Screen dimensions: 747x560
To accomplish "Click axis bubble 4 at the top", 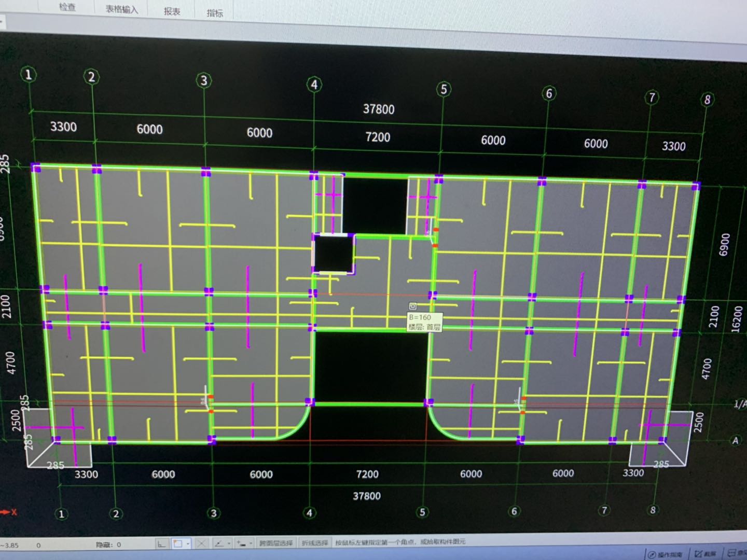I will pos(314,85).
